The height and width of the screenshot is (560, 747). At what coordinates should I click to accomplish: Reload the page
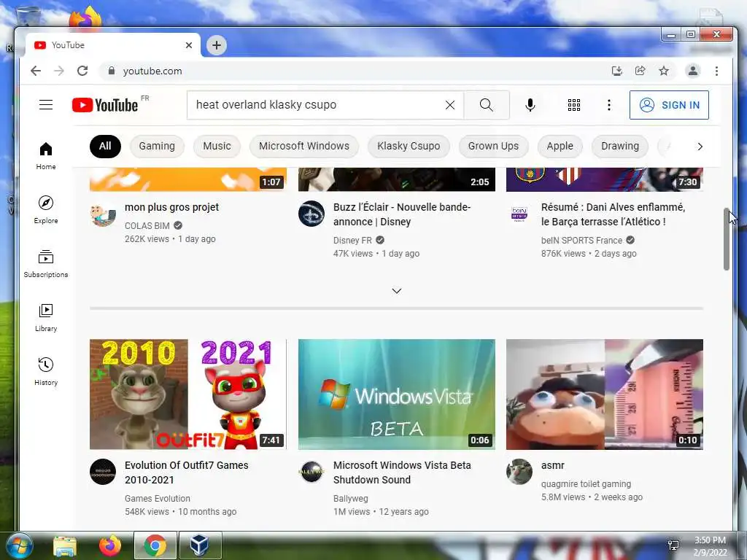(82, 71)
